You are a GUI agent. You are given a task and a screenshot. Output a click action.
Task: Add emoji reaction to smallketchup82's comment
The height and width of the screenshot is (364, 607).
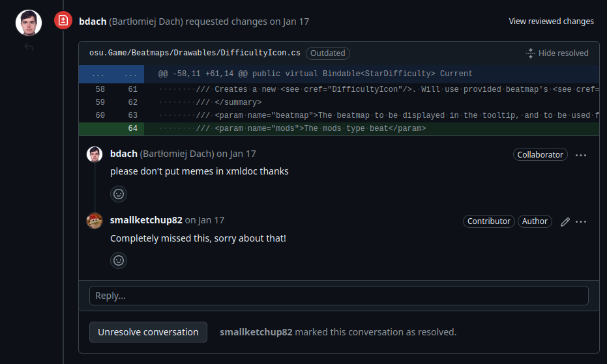[x=119, y=260]
